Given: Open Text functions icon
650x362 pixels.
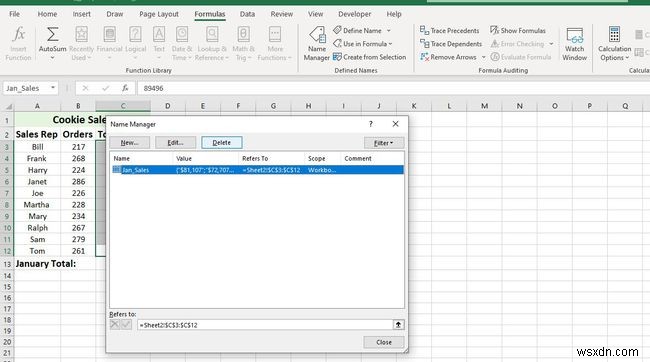Looking at the screenshot, I should tap(159, 34).
